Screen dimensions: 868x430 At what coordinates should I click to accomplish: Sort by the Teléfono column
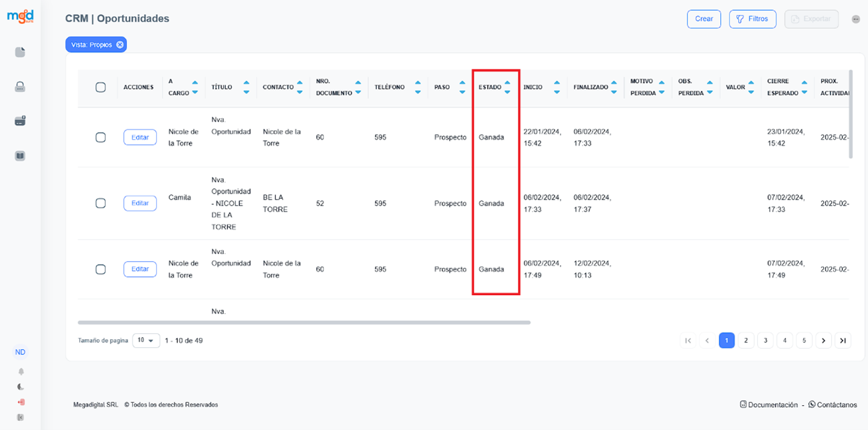(418, 87)
